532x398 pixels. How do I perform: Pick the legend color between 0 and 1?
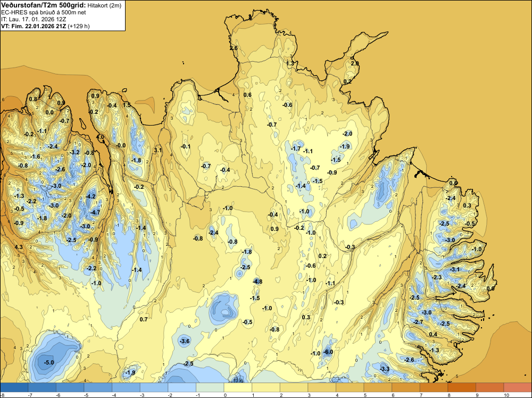pos(238,387)
